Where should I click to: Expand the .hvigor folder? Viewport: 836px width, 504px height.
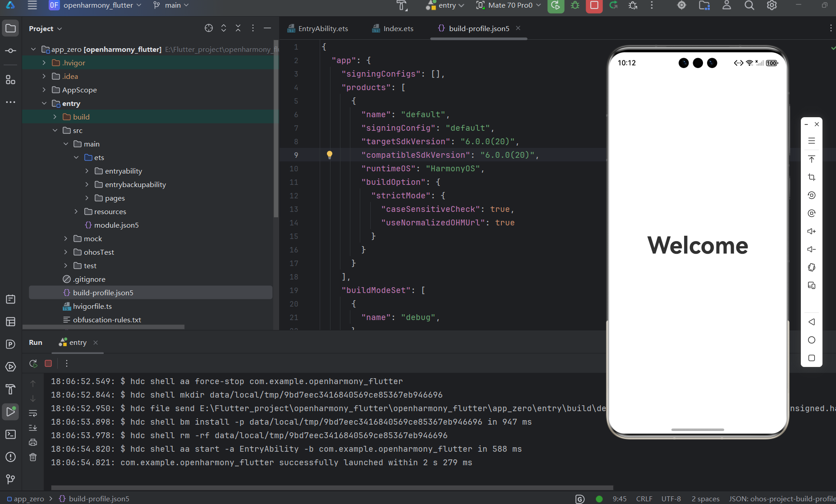44,63
